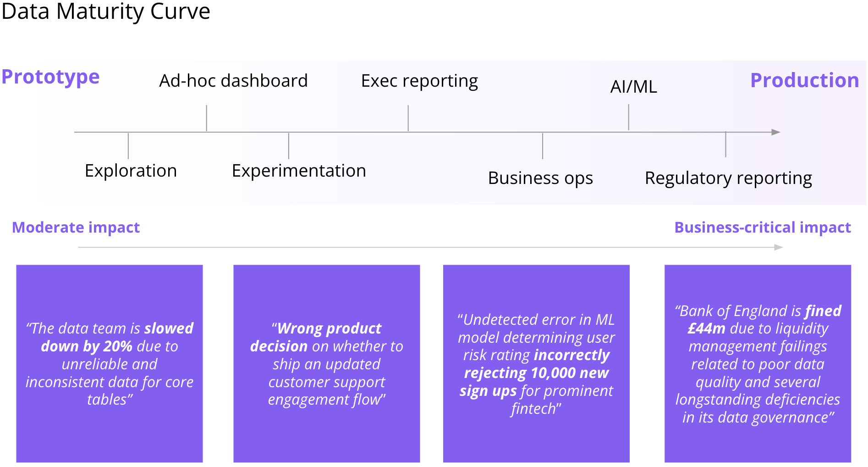Click the Regulatory reporting label
Image resolution: width=868 pixels, height=467 pixels.
728,178
